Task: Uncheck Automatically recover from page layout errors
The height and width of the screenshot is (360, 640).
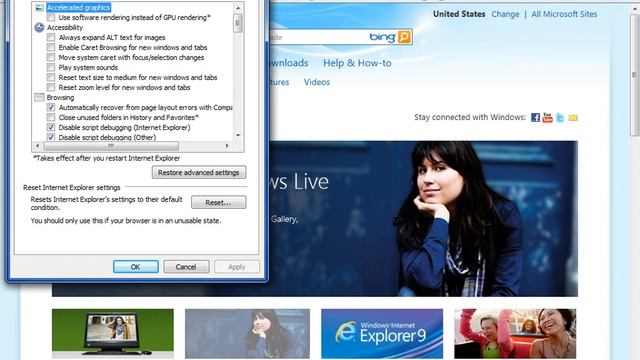Action: [x=51, y=107]
